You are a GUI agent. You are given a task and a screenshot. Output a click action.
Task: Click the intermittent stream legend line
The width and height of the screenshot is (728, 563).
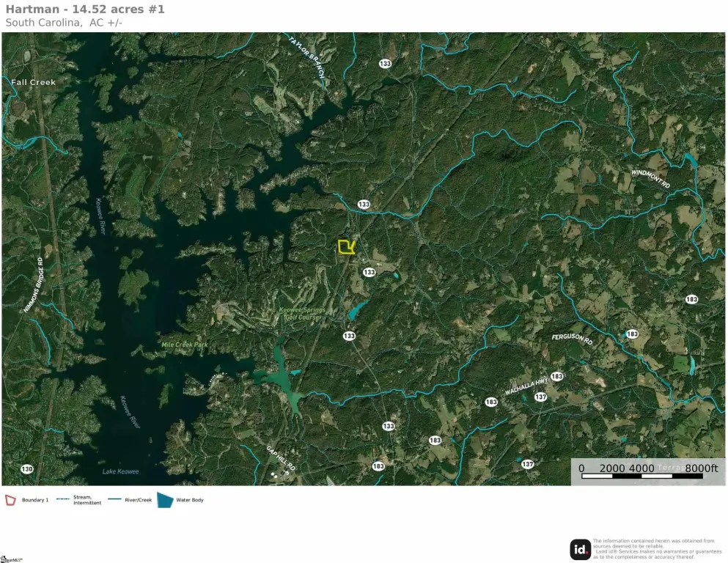pyautogui.click(x=63, y=500)
